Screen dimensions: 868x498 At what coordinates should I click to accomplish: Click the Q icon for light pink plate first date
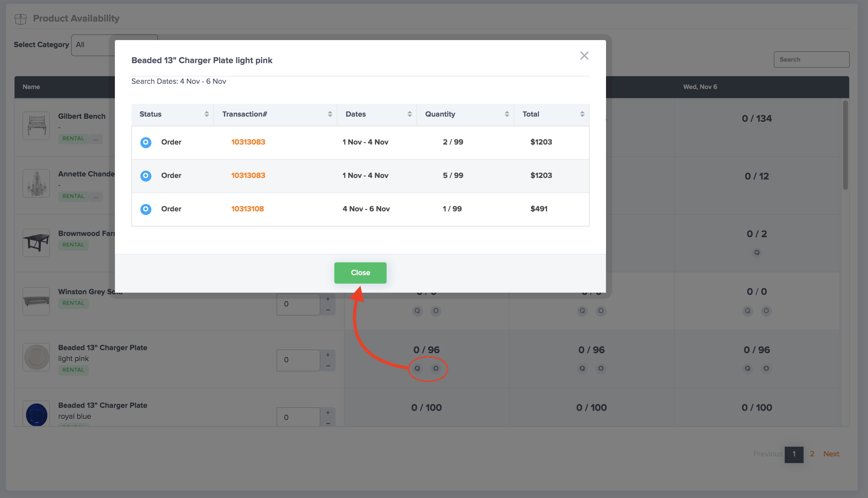pos(417,369)
